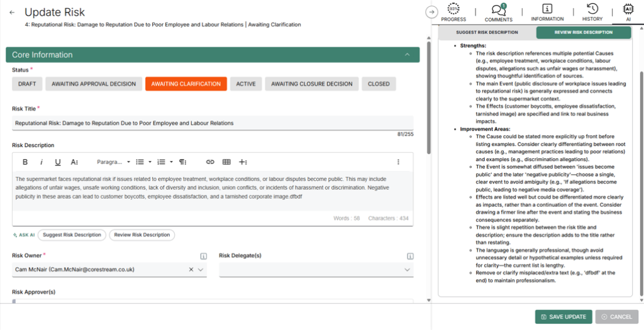Cancel the update
Screen dimensions: 644x330
click(616, 317)
